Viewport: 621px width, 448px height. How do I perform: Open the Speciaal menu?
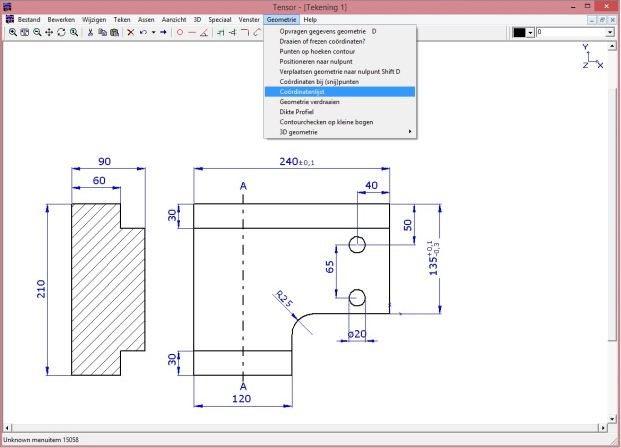click(220, 19)
